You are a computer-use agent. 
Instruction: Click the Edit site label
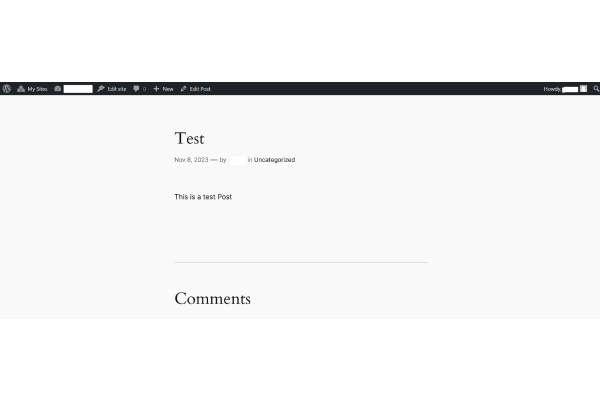pos(116,89)
